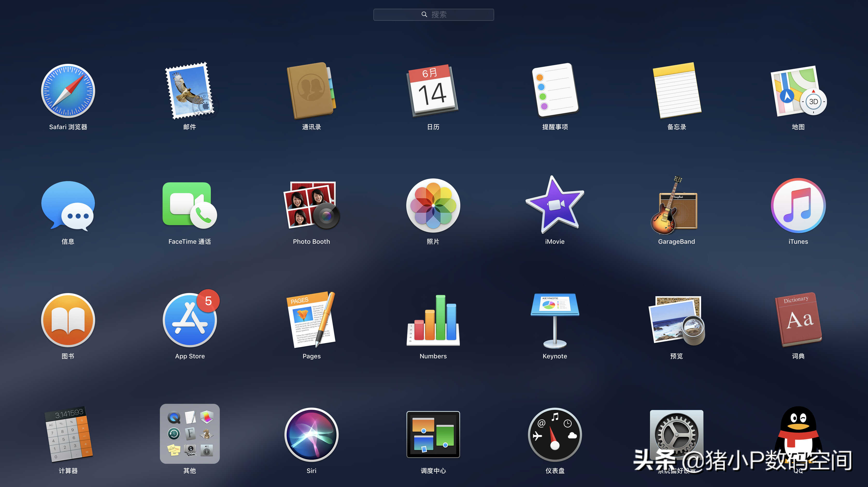Click the Launchpad search field
The width and height of the screenshot is (868, 487).
[433, 15]
